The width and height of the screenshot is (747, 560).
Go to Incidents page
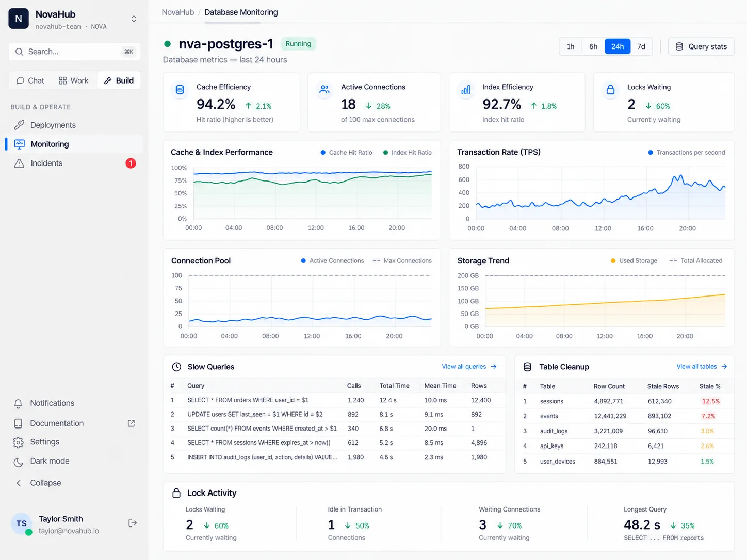click(x=74, y=163)
